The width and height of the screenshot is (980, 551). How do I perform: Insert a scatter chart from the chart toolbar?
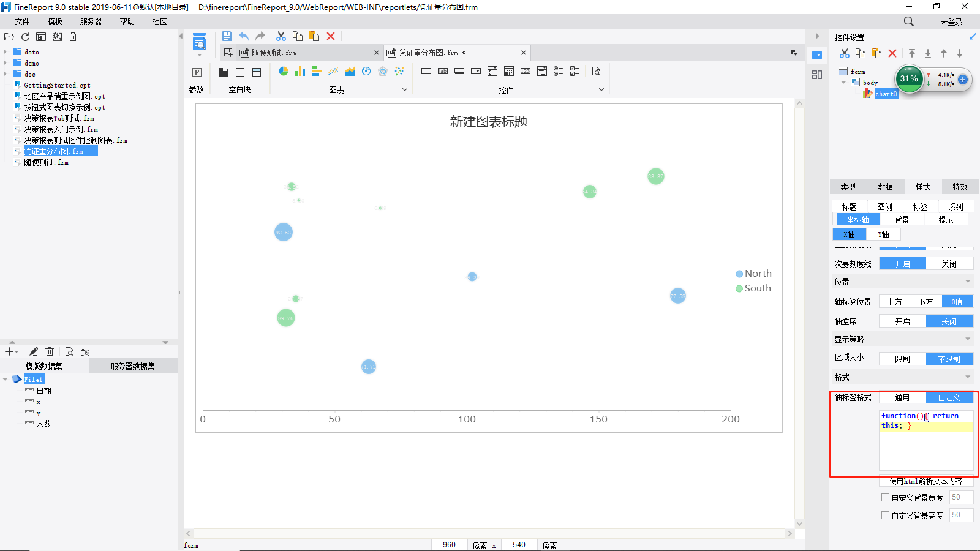pyautogui.click(x=399, y=72)
